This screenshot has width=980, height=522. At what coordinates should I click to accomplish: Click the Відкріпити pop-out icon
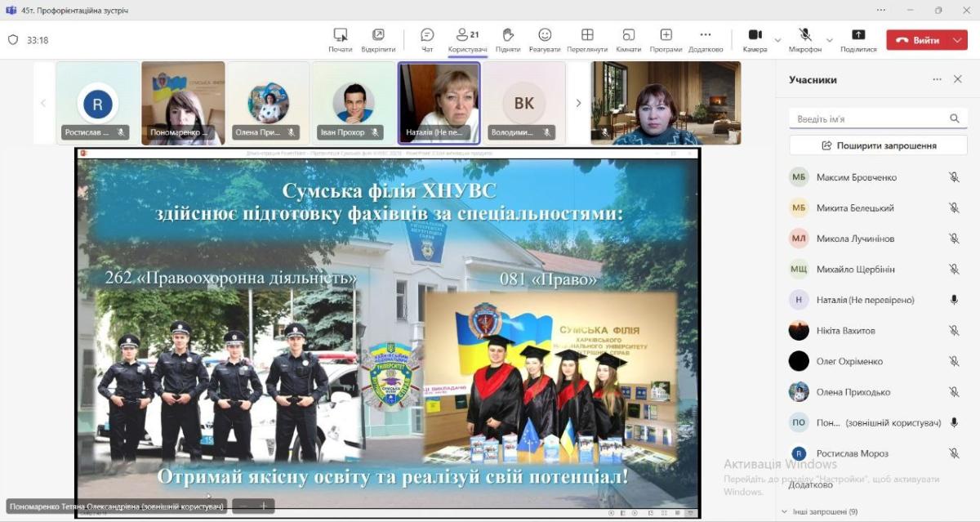(378, 39)
